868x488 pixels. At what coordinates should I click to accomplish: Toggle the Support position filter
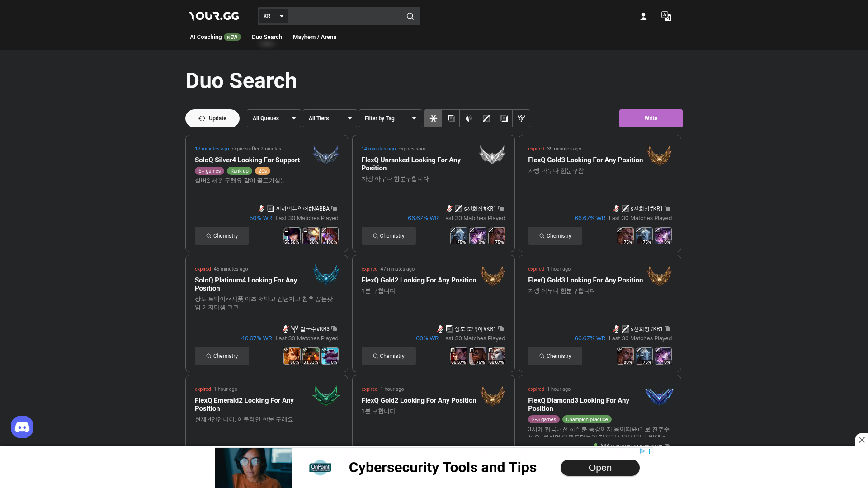click(x=521, y=118)
